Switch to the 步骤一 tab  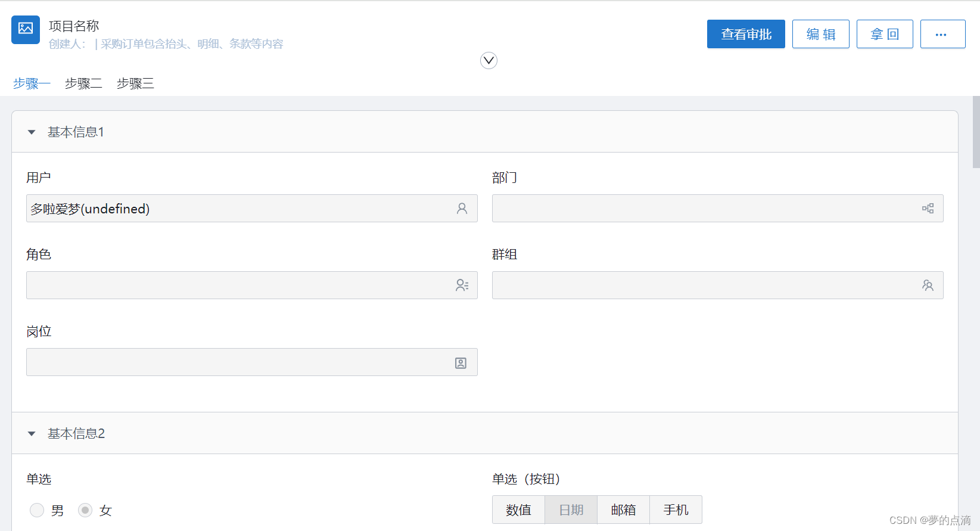(x=32, y=83)
